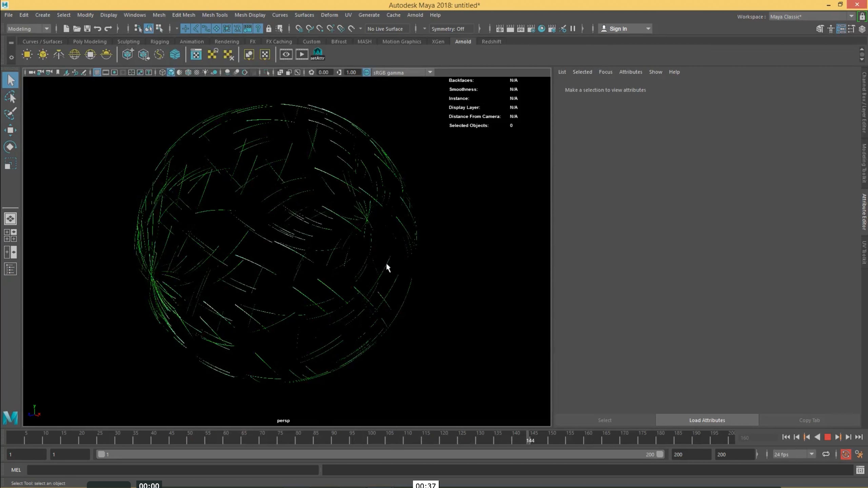
Task: Select the Move tool in toolbox
Action: pyautogui.click(x=10, y=130)
